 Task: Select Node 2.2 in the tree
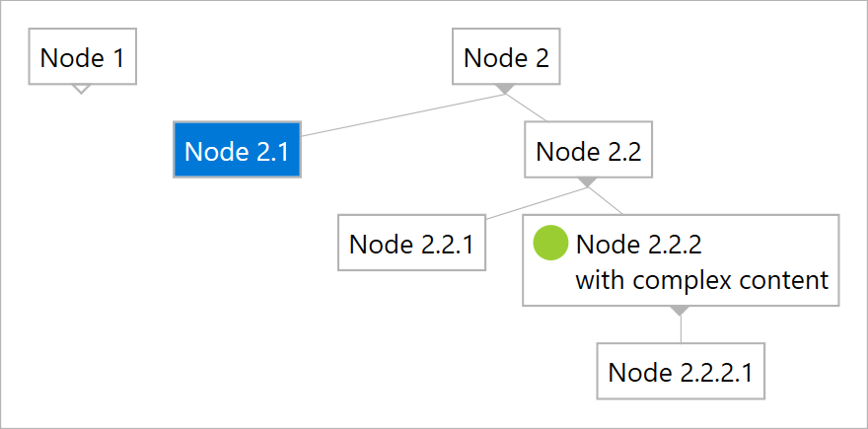(x=588, y=151)
